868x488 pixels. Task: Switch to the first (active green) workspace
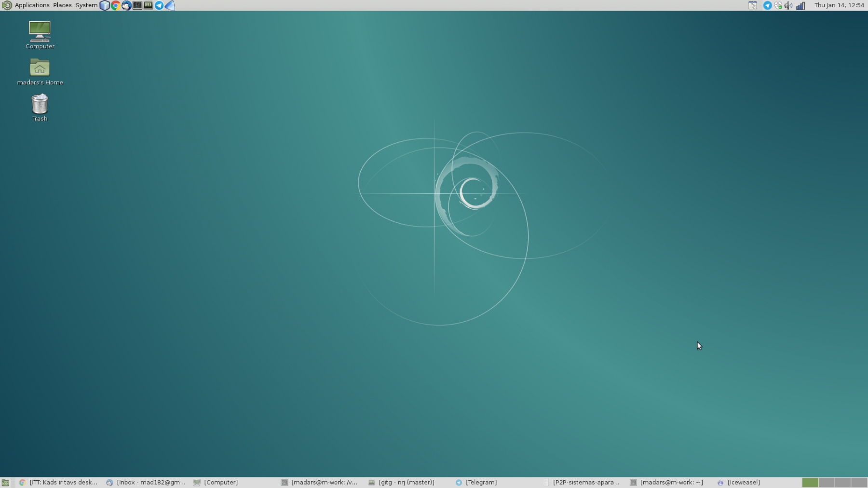[810, 482]
